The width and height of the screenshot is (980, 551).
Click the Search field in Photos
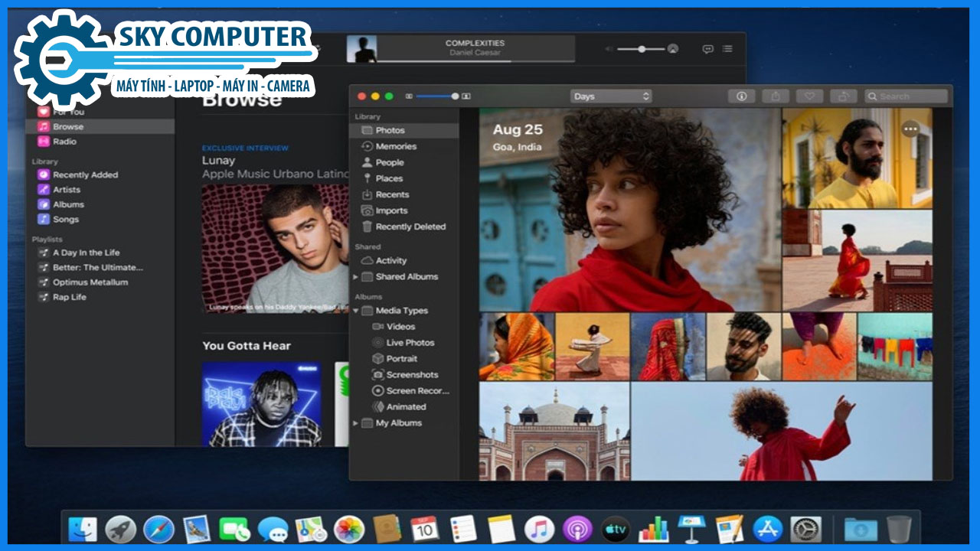coord(907,96)
